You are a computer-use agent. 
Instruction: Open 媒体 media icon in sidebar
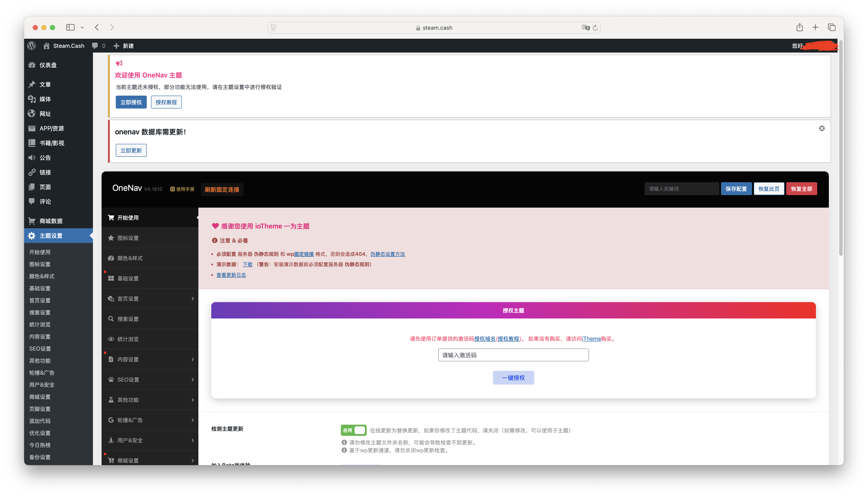(32, 99)
